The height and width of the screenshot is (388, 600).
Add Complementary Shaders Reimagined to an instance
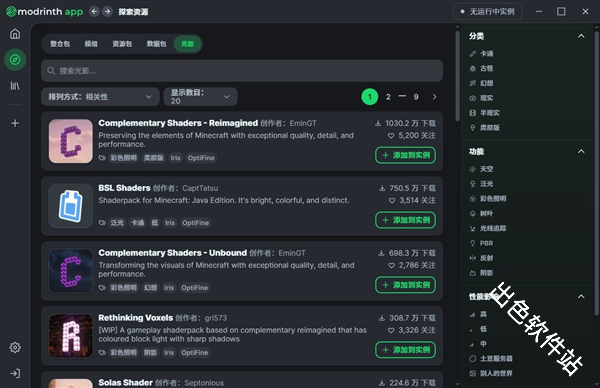point(406,155)
